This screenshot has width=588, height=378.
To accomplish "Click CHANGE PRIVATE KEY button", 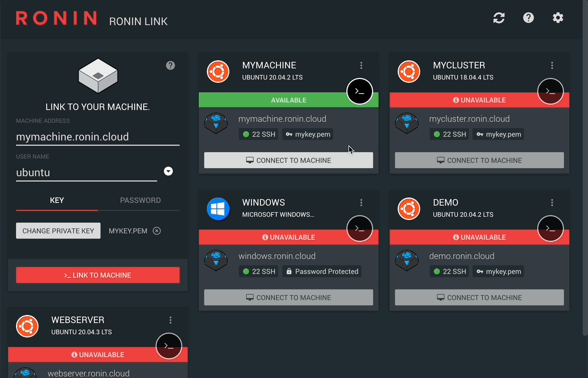I will (x=58, y=231).
